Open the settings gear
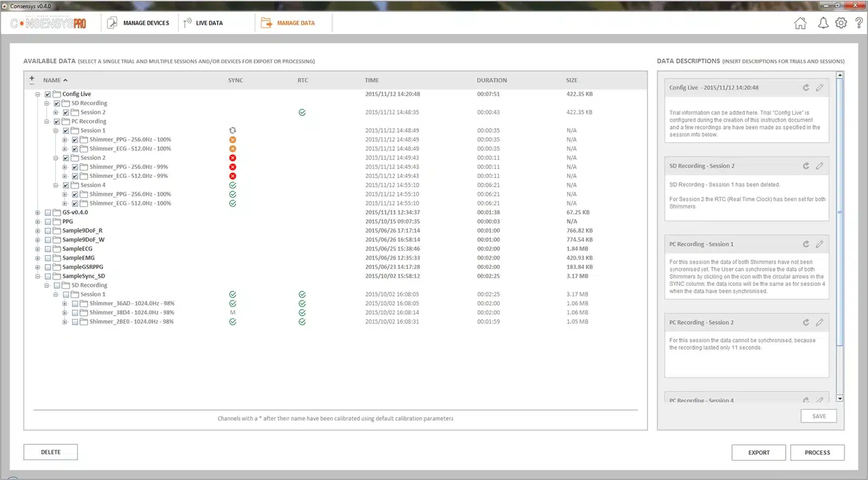Screen dimensions: 868x480 click(x=841, y=23)
